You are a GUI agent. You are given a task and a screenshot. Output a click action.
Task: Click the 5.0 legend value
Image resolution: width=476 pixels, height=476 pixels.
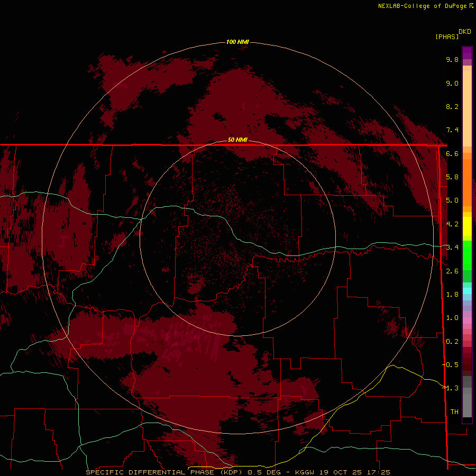pos(452,200)
